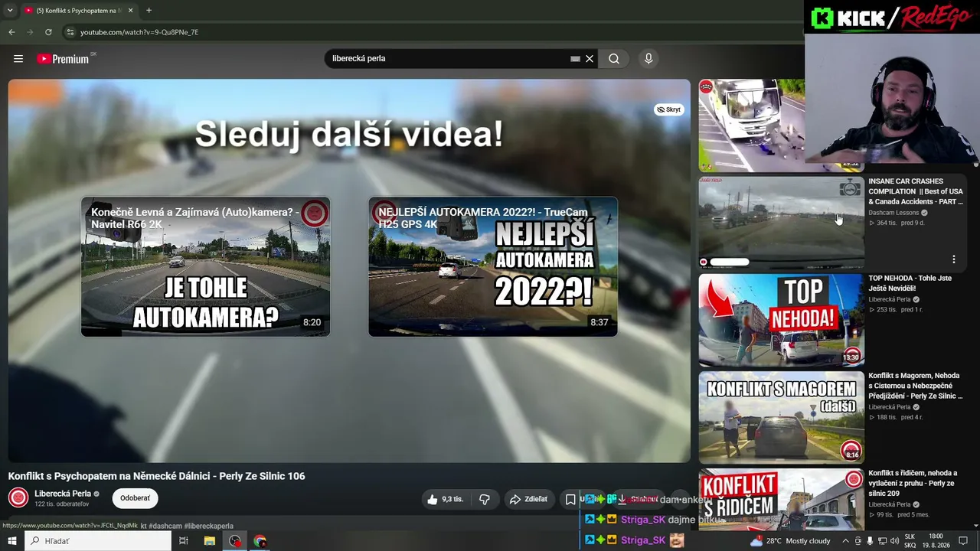
Task: View site information for youtube.com
Action: click(70, 32)
